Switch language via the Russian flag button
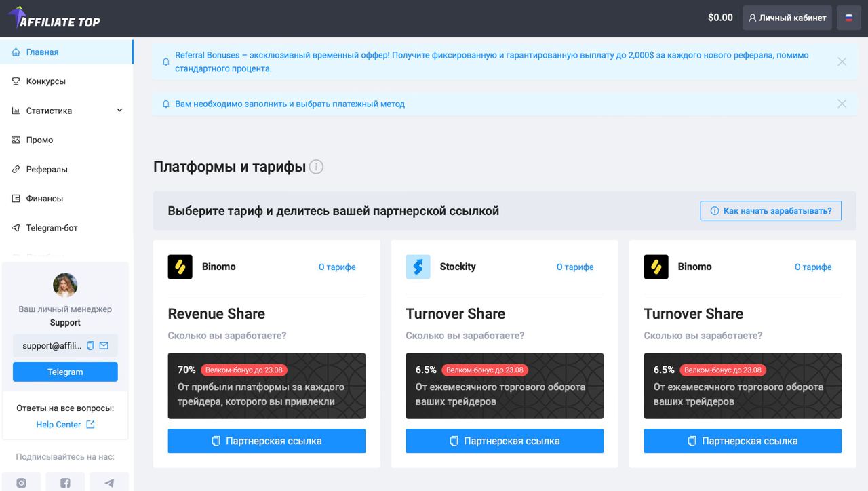Screen dimensions: 868x491 click(849, 18)
